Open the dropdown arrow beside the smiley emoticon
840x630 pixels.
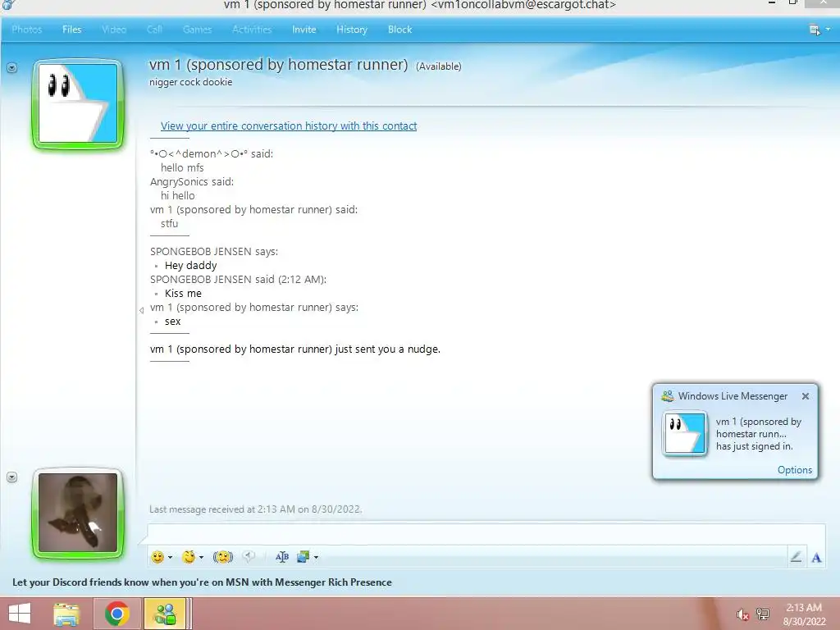(x=171, y=558)
